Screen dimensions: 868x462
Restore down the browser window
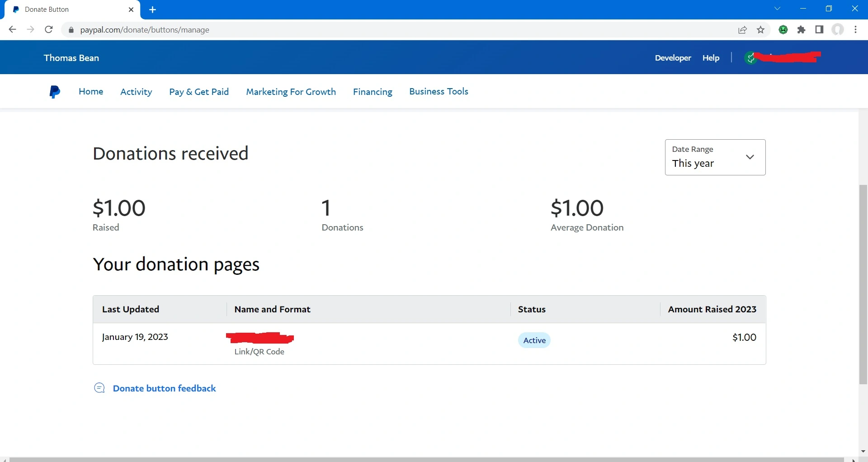pyautogui.click(x=829, y=9)
